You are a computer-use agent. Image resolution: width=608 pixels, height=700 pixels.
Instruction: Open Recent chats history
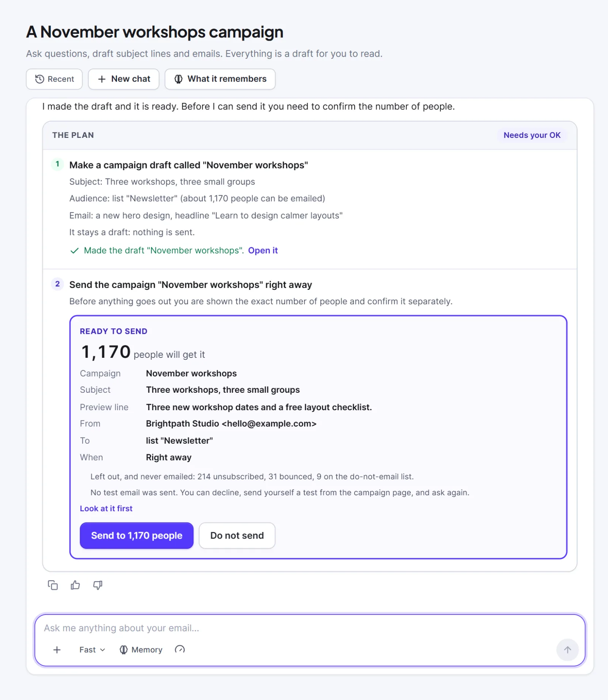54,79
